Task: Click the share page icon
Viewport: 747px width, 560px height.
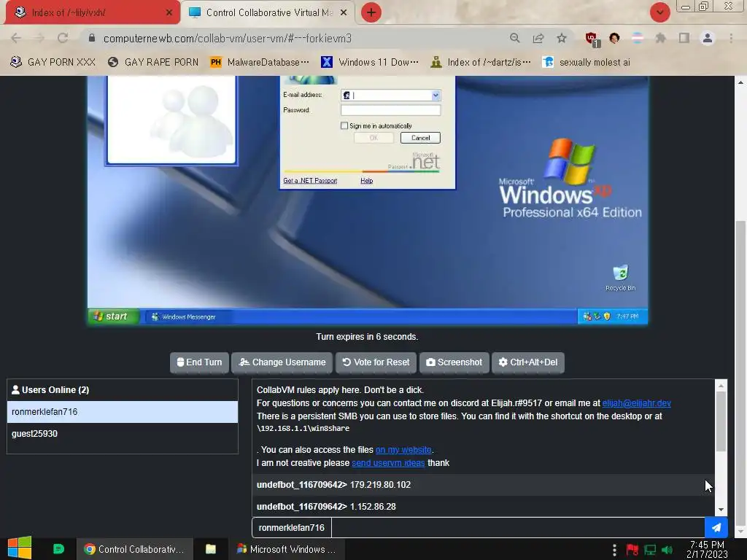Action: (x=538, y=38)
